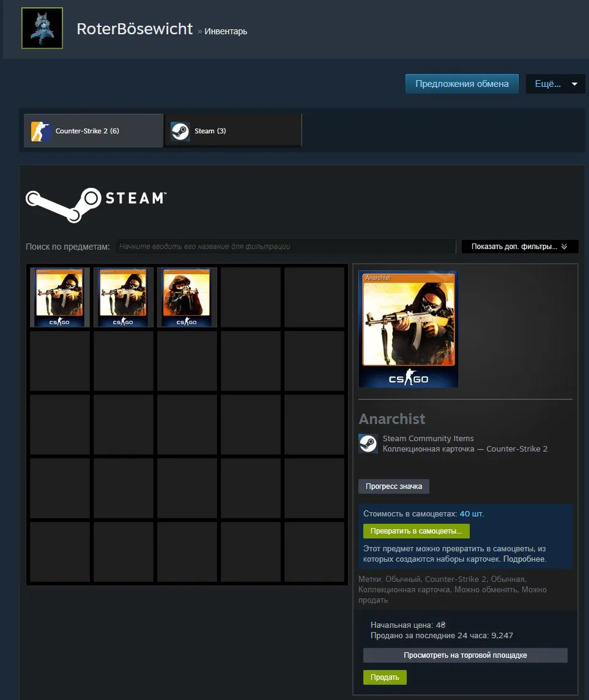Viewport: 589px width, 700px height.
Task: Open Предложения обмена trade offers
Action: pyautogui.click(x=462, y=84)
